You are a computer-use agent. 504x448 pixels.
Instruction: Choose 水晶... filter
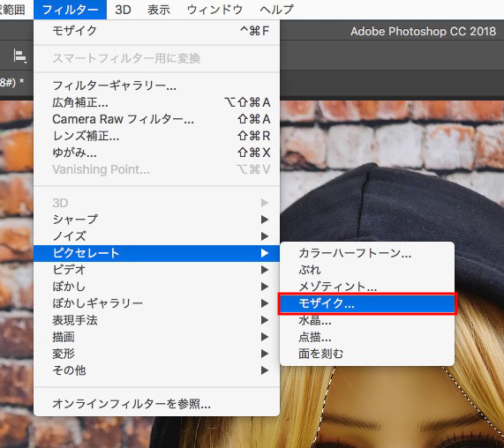click(367, 320)
